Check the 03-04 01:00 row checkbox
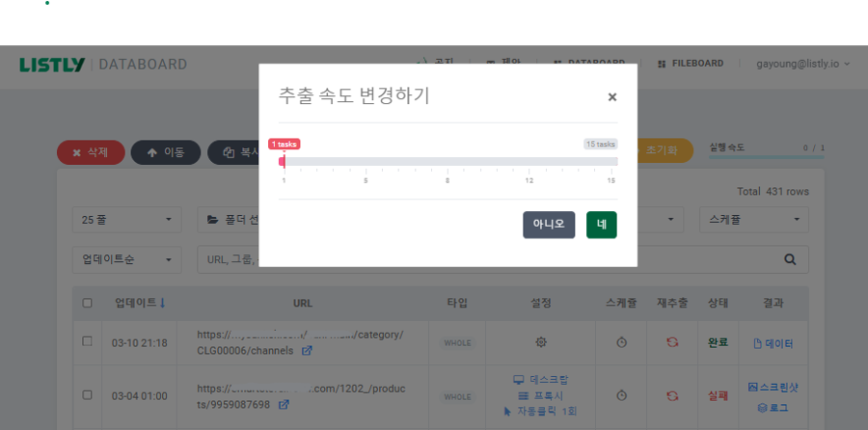868x430 pixels. pyautogui.click(x=87, y=394)
